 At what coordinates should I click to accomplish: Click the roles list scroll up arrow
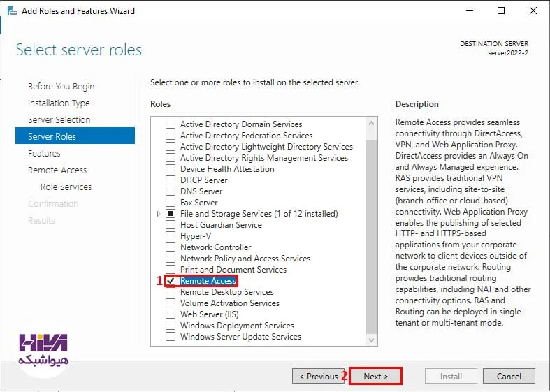372,123
